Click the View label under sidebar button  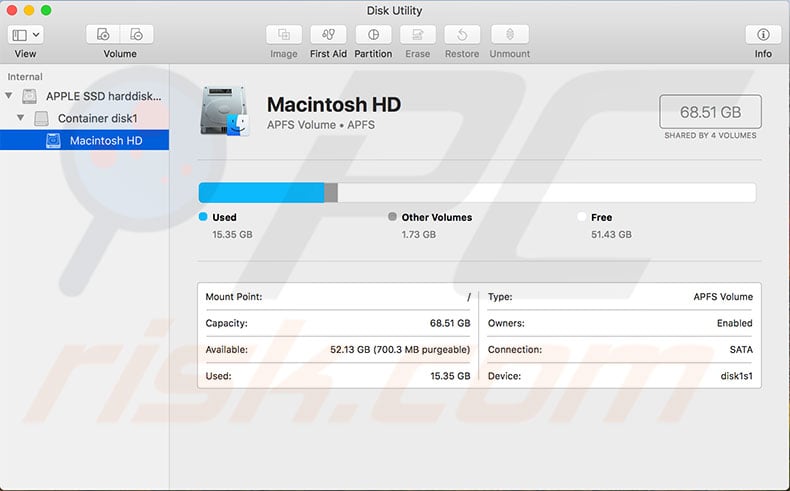[x=25, y=54]
